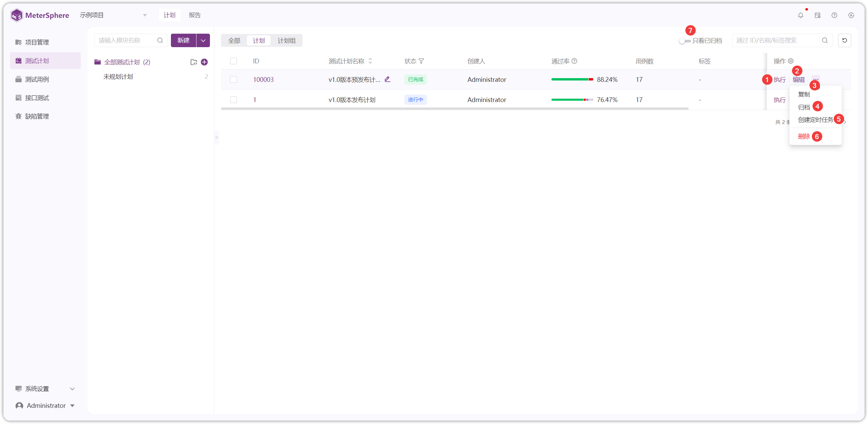Open the column settings gear icon
The image size is (868, 424).
[x=791, y=61]
